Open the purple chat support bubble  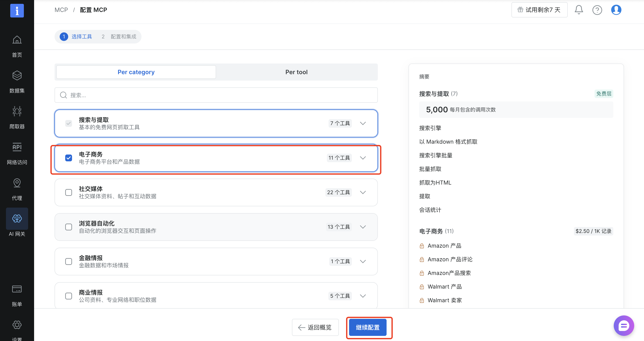[x=624, y=325]
